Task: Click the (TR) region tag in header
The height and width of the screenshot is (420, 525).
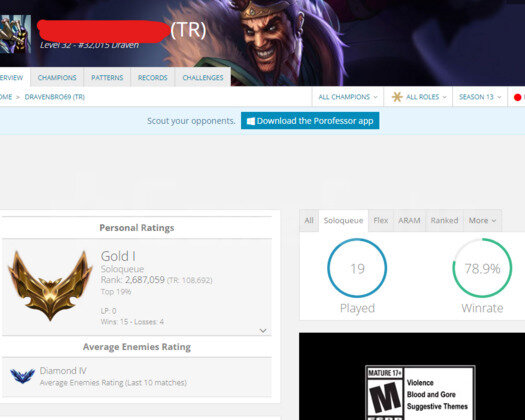Action: (x=188, y=30)
